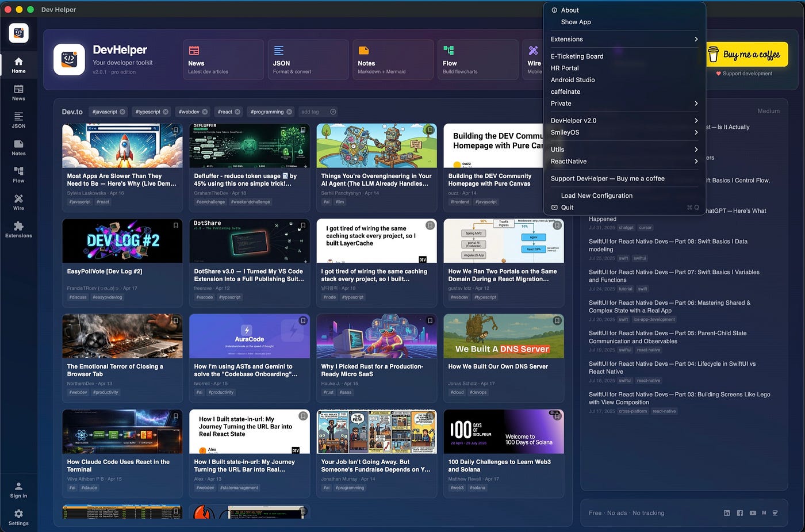The height and width of the screenshot is (532, 805).
Task: Bookmark the Most Apps Are Slower article
Action: click(x=176, y=131)
